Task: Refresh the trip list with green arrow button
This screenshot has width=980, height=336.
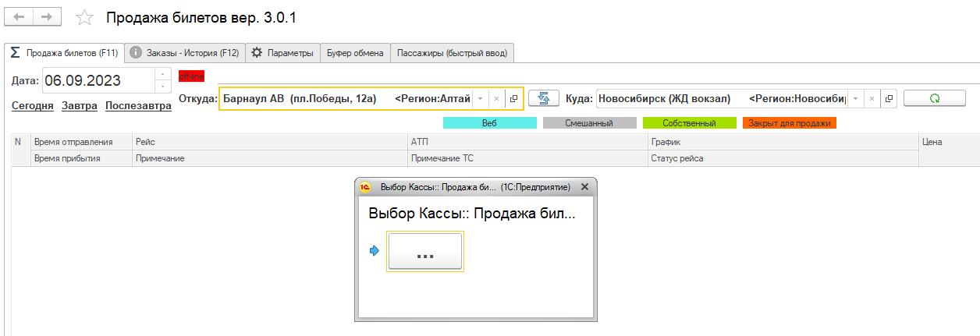Action: tap(933, 99)
